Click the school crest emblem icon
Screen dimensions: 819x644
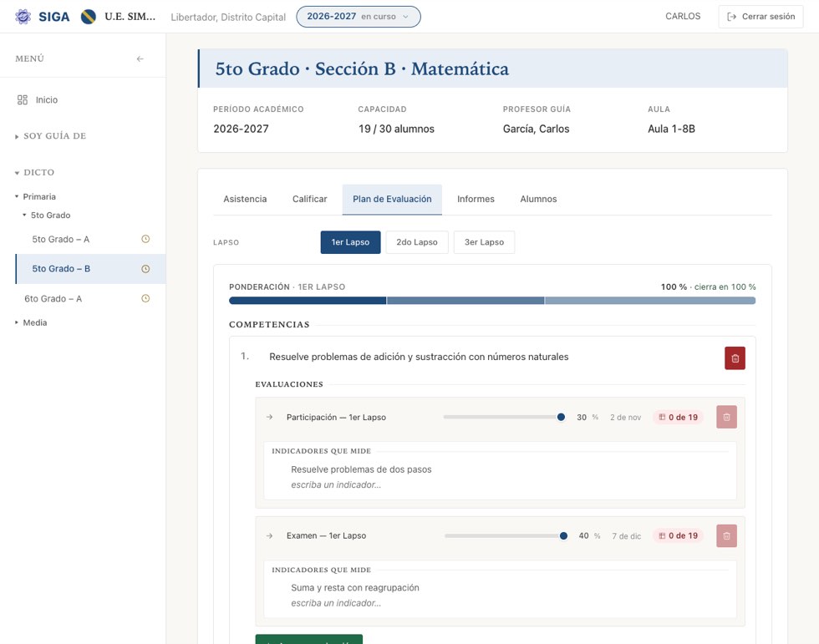[x=89, y=17]
